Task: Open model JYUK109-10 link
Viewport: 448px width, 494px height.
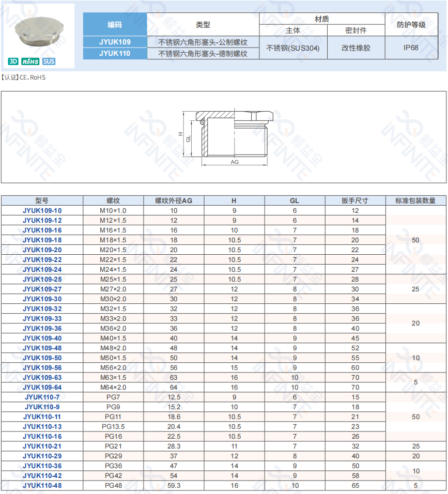Action: coord(42,210)
